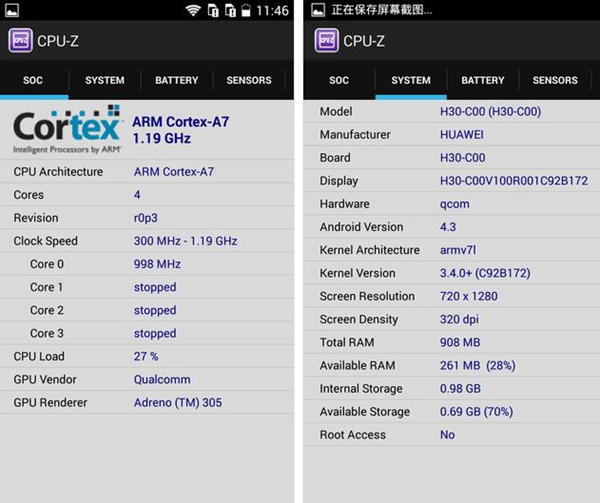Tap the 'CPU-Z' title in left screenshot
The height and width of the screenshot is (503, 600).
[x=58, y=41]
